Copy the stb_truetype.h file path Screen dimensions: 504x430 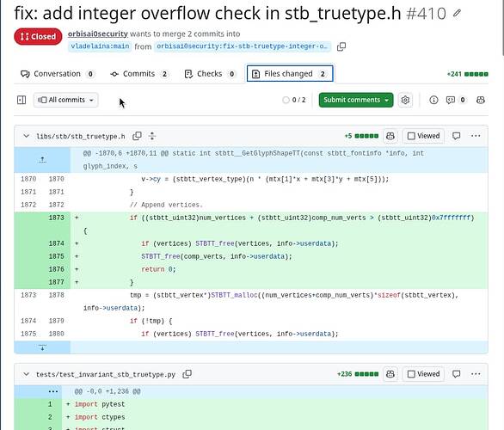pos(137,136)
